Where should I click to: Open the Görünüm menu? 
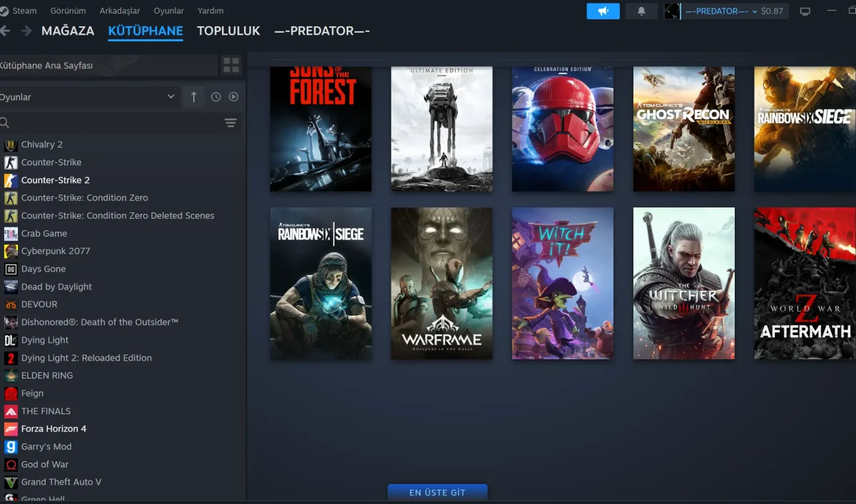pos(68,11)
